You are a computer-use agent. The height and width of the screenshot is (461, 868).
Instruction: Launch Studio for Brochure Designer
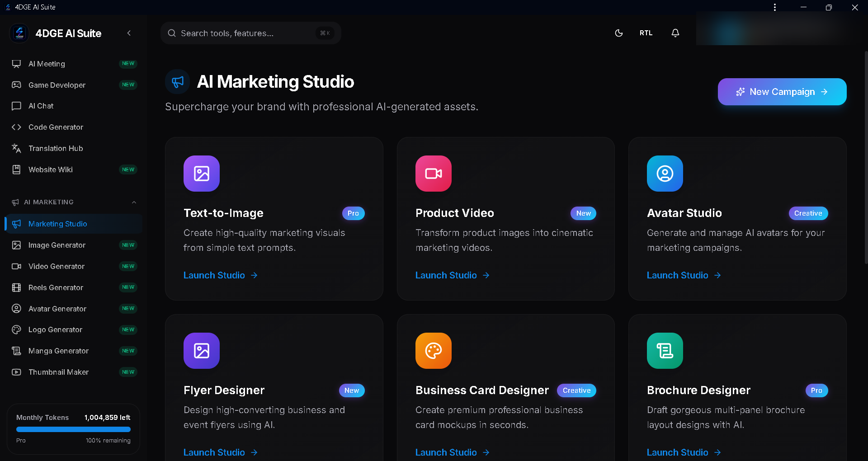(684, 452)
